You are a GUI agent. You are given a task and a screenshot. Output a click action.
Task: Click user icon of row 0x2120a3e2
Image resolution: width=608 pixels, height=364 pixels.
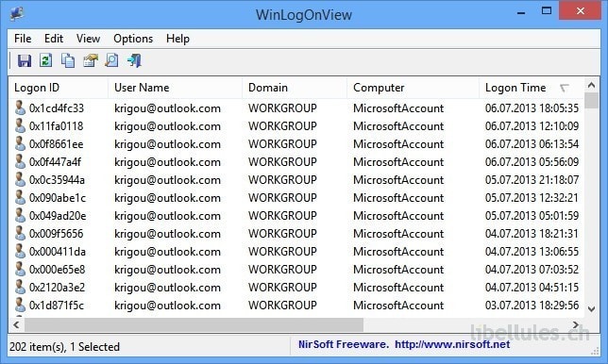point(20,287)
